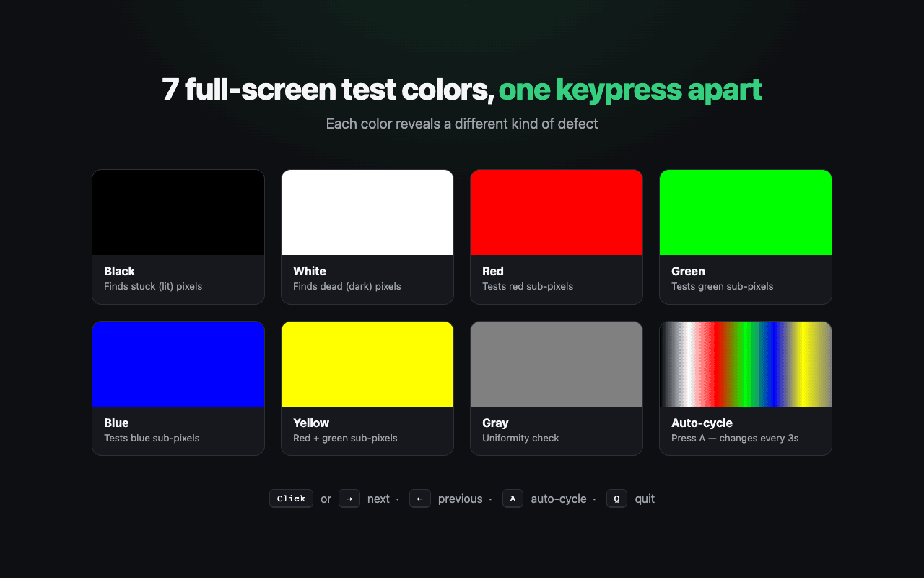
Task: Open the Green test color preview
Action: (746, 212)
